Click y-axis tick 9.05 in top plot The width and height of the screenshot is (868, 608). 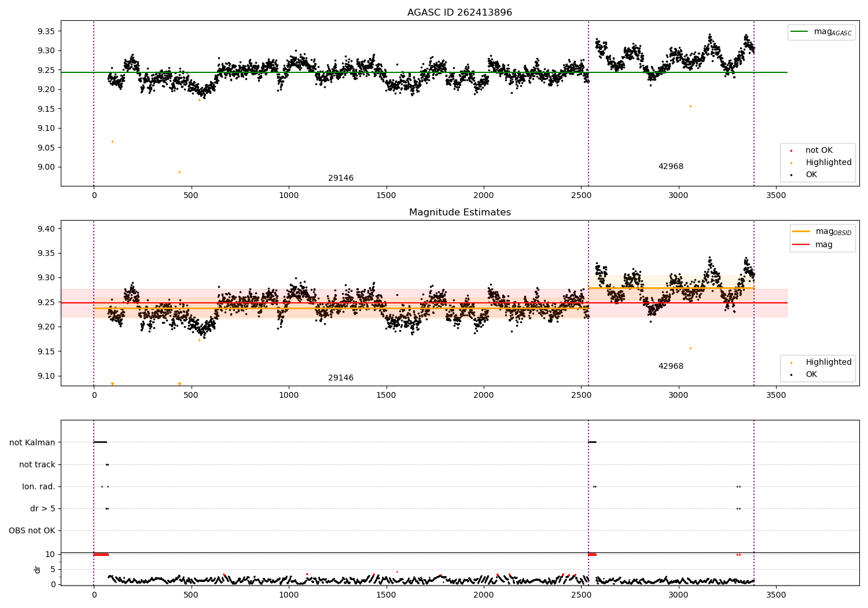pos(46,148)
